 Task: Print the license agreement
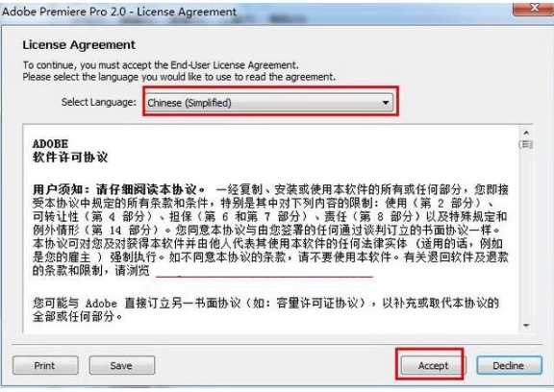pyautogui.click(x=45, y=365)
